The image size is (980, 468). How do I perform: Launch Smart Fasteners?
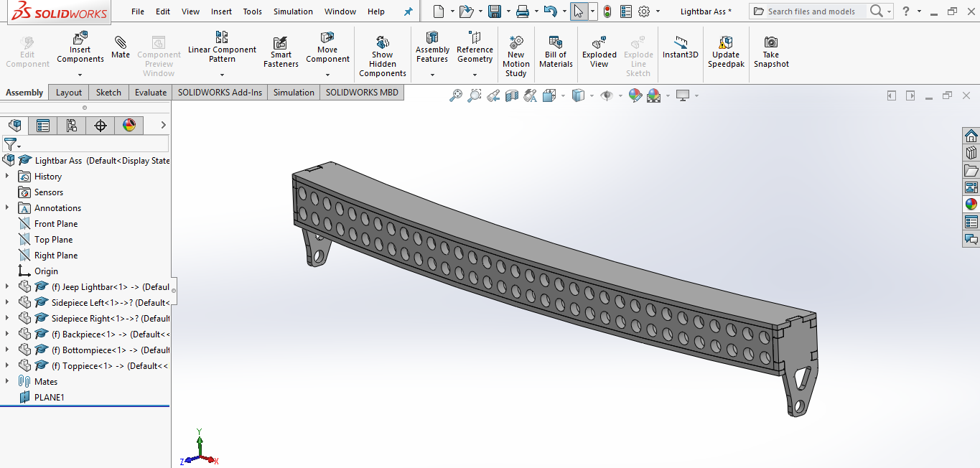coord(281,52)
